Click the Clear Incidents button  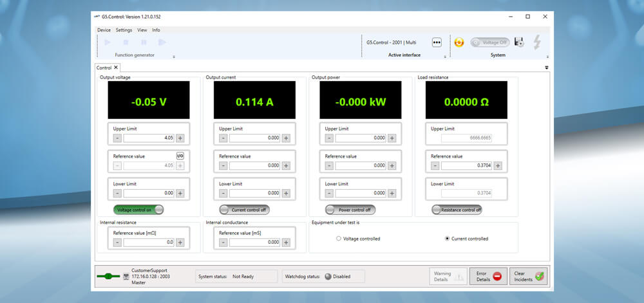coord(529,276)
